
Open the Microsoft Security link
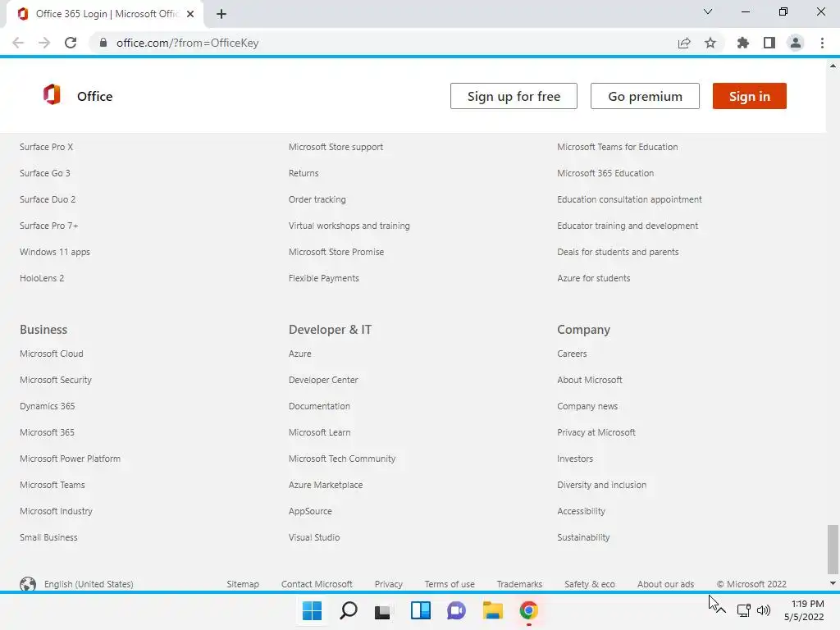tap(56, 380)
